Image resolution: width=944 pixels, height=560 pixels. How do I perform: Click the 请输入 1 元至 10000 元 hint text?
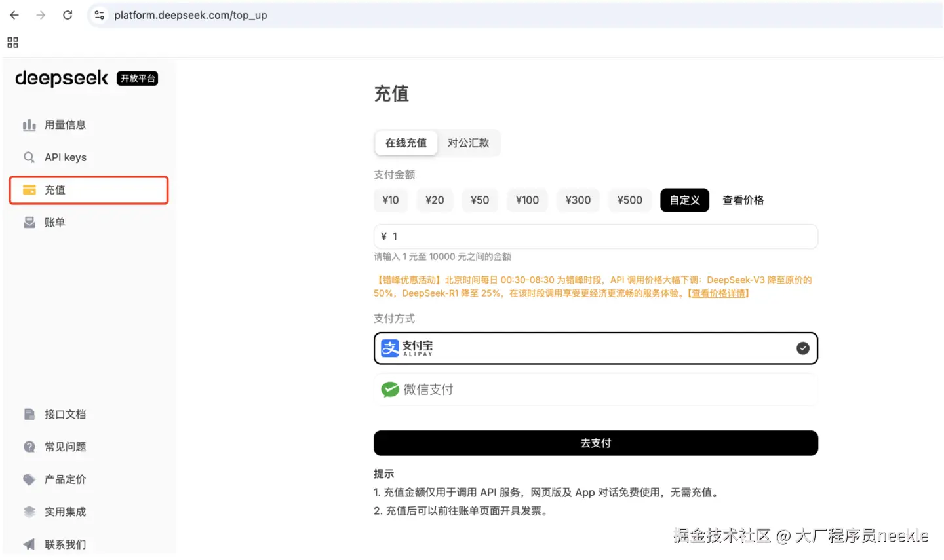click(442, 257)
